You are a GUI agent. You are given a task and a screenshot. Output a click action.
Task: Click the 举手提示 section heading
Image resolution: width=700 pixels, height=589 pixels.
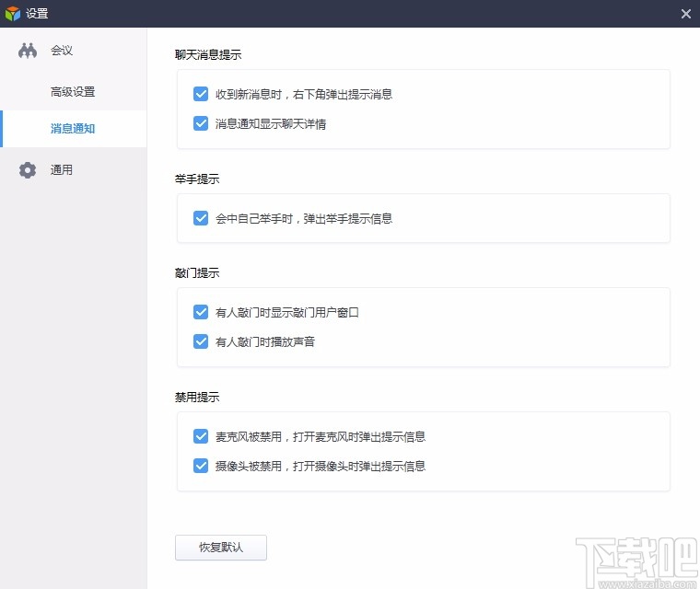pyautogui.click(x=197, y=179)
